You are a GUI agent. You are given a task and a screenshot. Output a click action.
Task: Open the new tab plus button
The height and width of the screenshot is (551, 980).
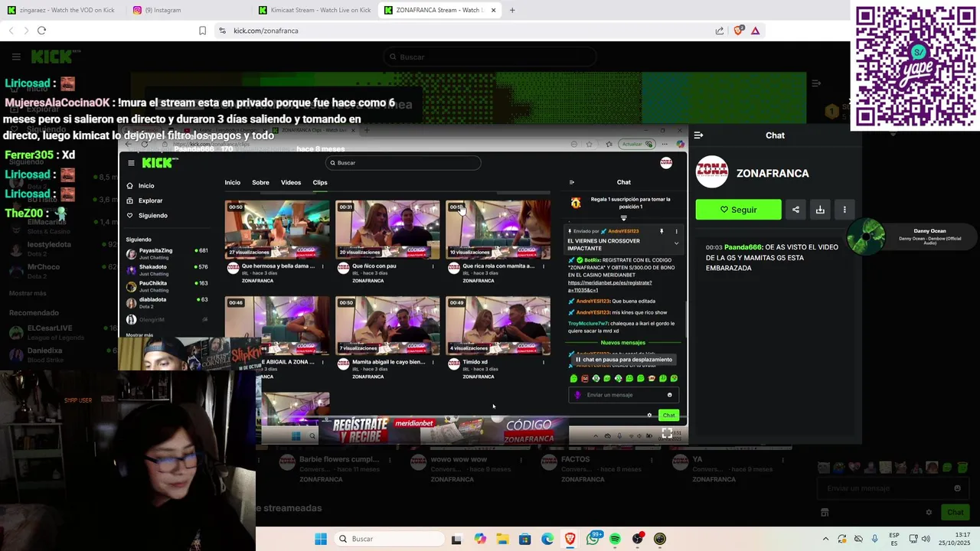point(512,10)
